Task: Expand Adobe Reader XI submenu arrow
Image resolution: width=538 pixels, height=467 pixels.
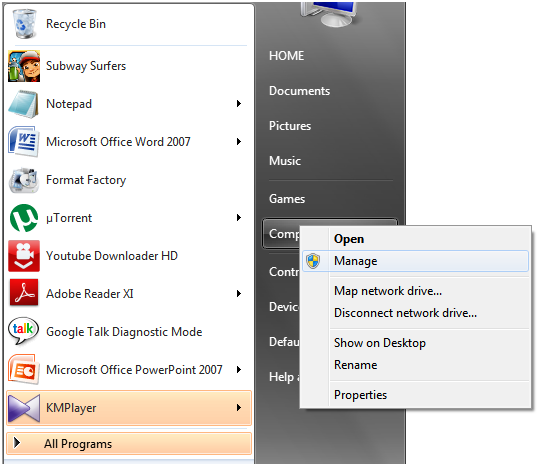Action: click(x=239, y=293)
